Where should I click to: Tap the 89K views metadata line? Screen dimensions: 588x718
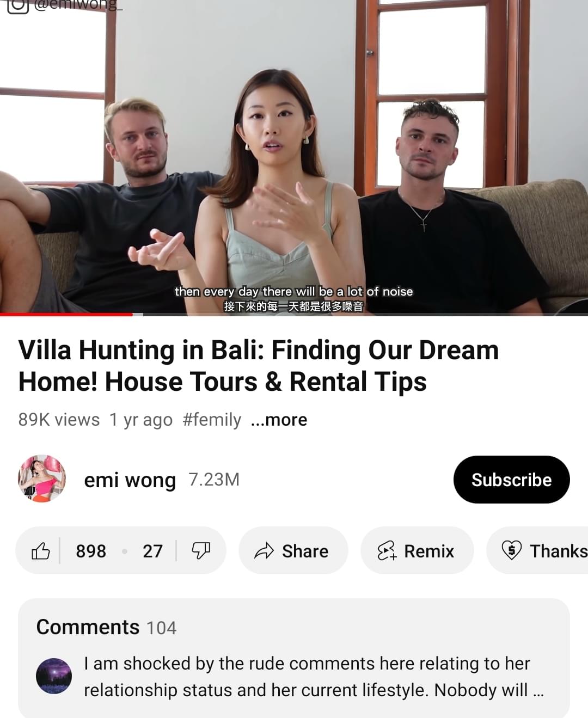[x=59, y=420]
